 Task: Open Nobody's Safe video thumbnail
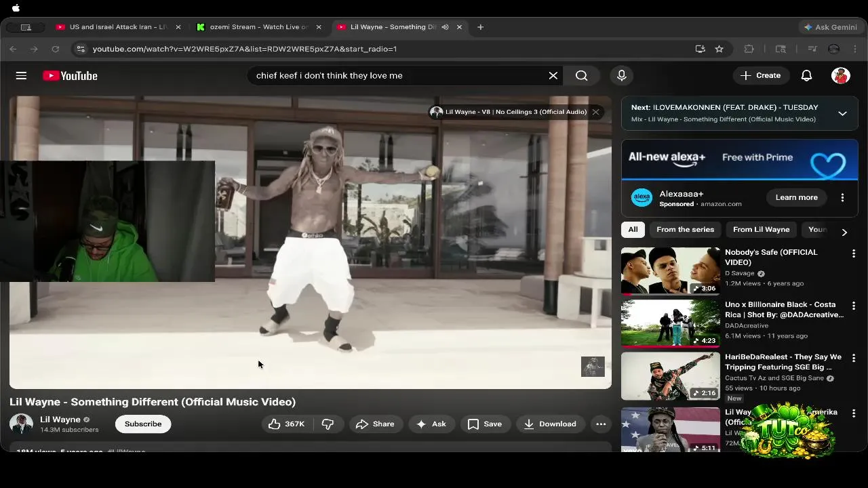(671, 270)
